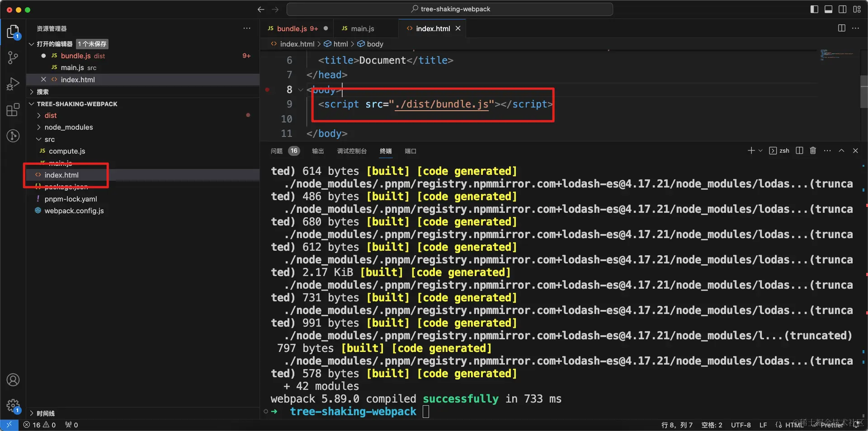Screen dimensions: 868x431
Task: Focus the tree-shaking-webpack command center search
Action: point(450,9)
